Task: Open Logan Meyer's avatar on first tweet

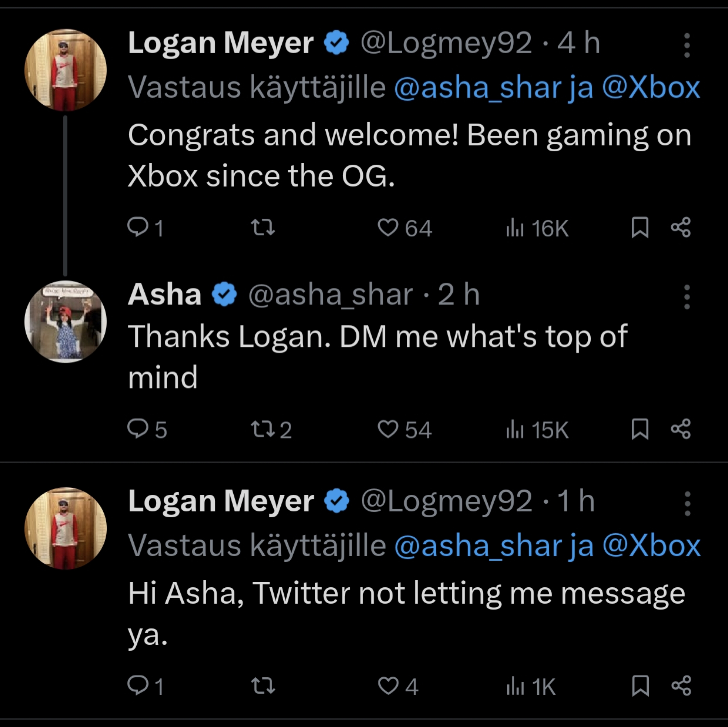Action: (66, 70)
